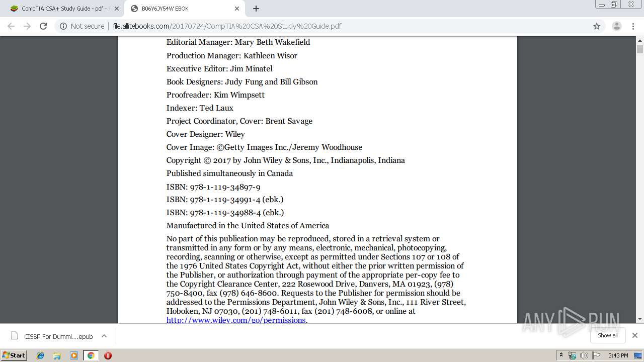Close the B06Y6JY54W EBOK tab

click(237, 9)
